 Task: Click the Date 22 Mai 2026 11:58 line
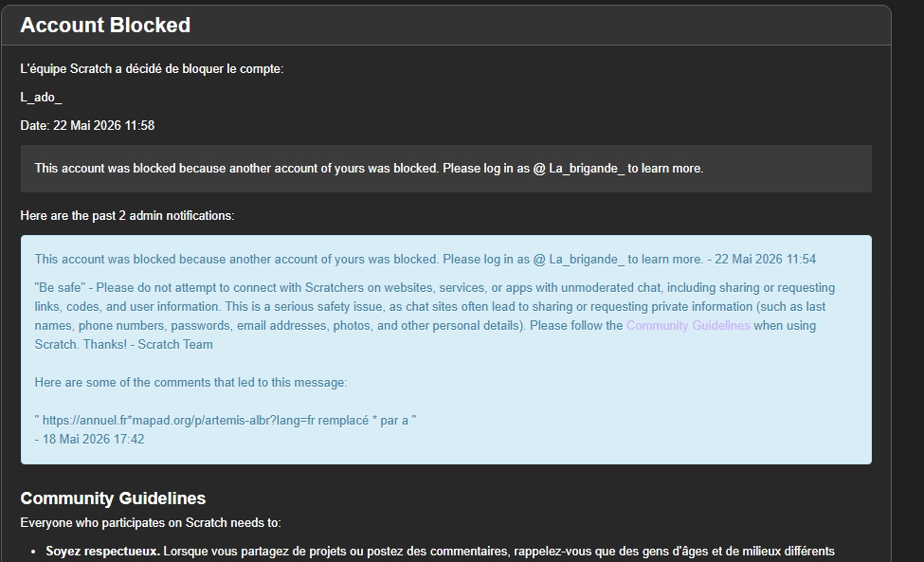coord(87,125)
